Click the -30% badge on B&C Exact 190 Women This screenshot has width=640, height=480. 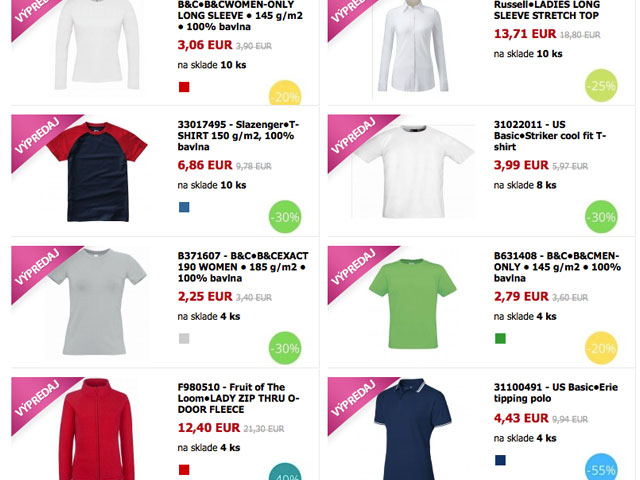coord(285,348)
